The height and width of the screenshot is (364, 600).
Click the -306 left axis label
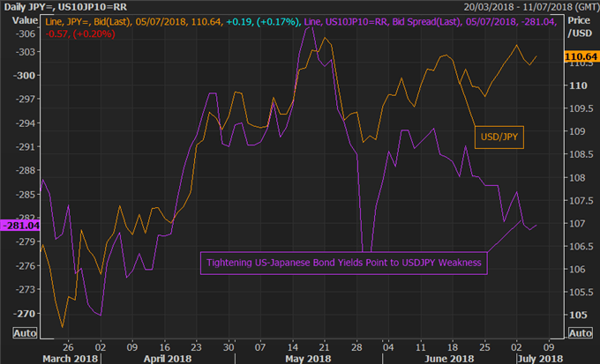26,33
